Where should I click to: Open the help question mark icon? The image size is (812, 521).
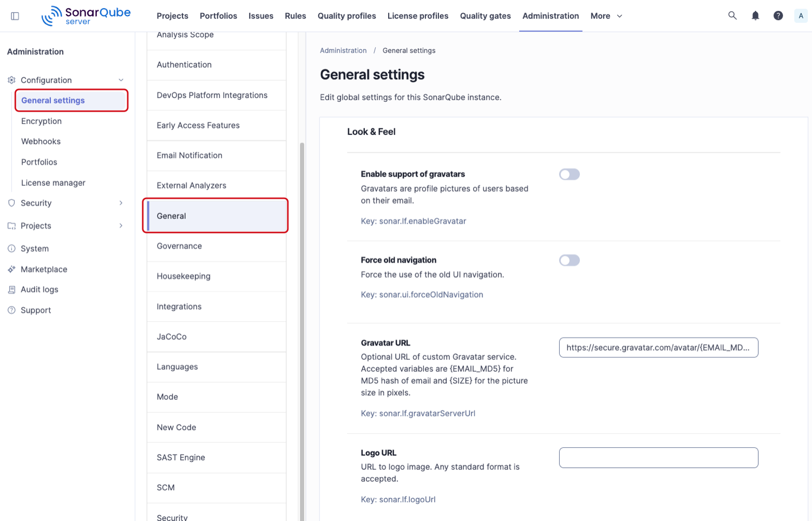pos(778,16)
